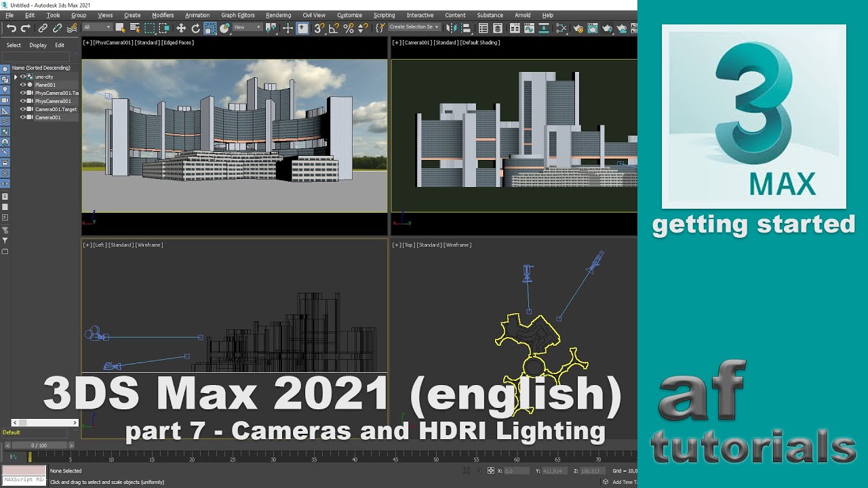Viewport: 868px width, 488px height.
Task: Click the Mirror tool icon
Action: [451, 28]
